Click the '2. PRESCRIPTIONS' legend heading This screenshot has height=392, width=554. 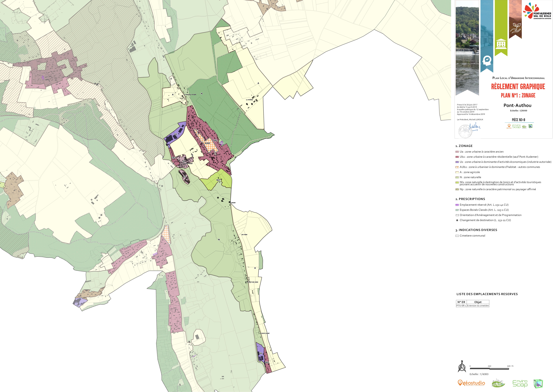pos(470,199)
